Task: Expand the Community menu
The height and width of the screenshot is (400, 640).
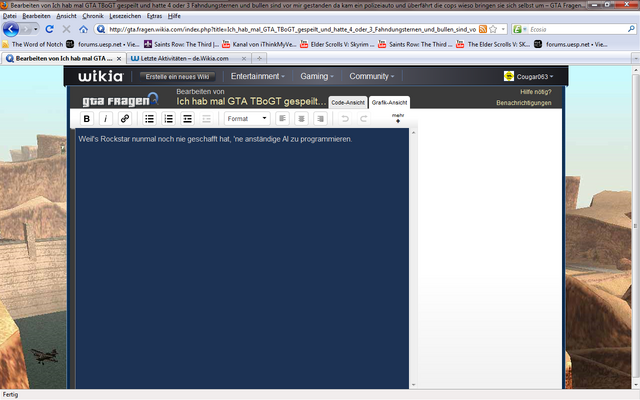Action: (371, 76)
